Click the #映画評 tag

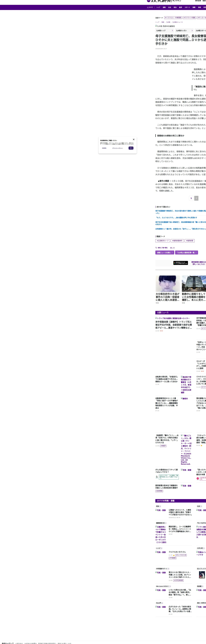point(163,446)
